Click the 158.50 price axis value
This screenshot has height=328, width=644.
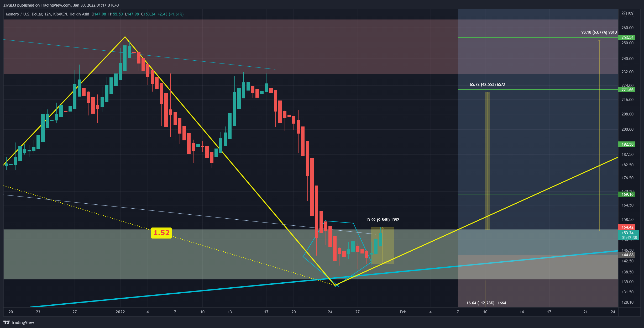[x=627, y=220]
